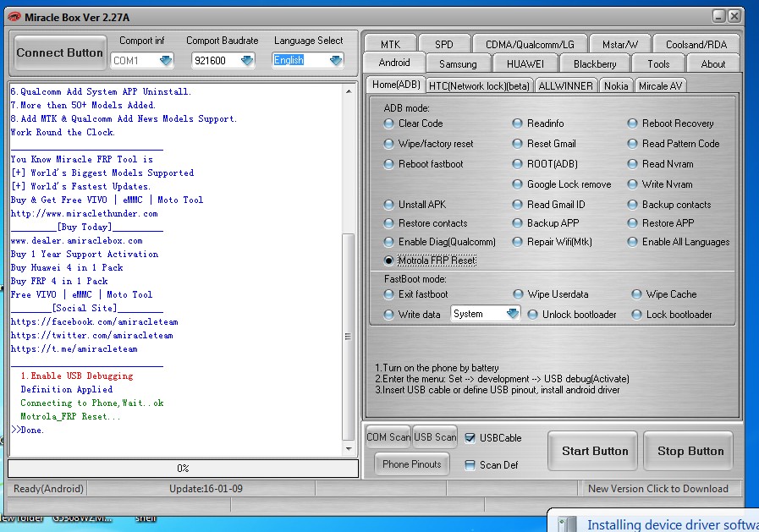Click the USB Scan button
The height and width of the screenshot is (532, 759).
435,437
